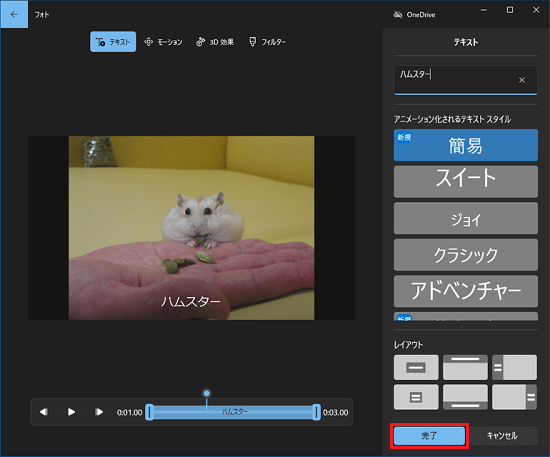Click the レイアウト section heading
The width and height of the screenshot is (550, 457).
pyautogui.click(x=408, y=345)
